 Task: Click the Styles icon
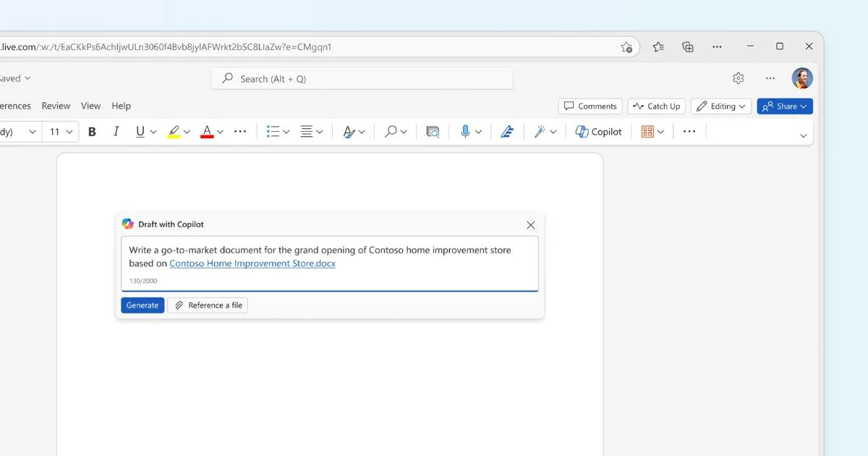[x=349, y=132]
